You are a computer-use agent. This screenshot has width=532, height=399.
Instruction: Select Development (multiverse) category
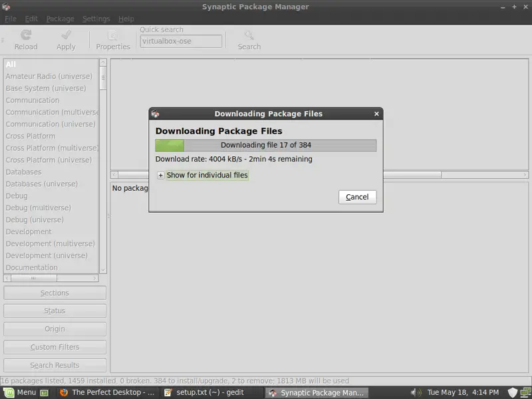tap(51, 243)
